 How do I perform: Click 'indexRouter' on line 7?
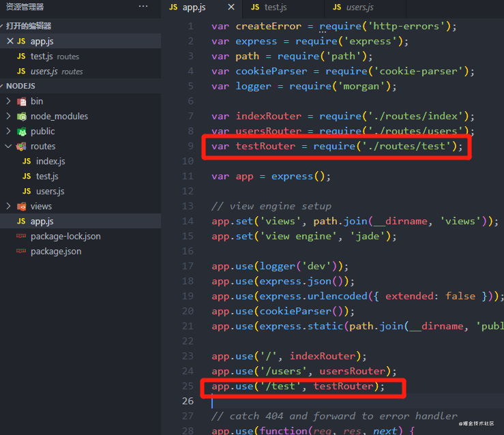pyautogui.click(x=269, y=116)
